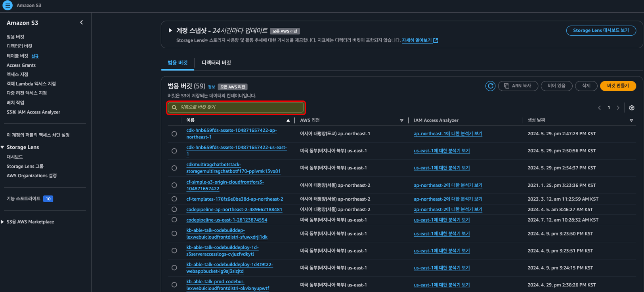
Task: Select radio for codepipeline-us-east-1 bucket
Action: tap(174, 220)
